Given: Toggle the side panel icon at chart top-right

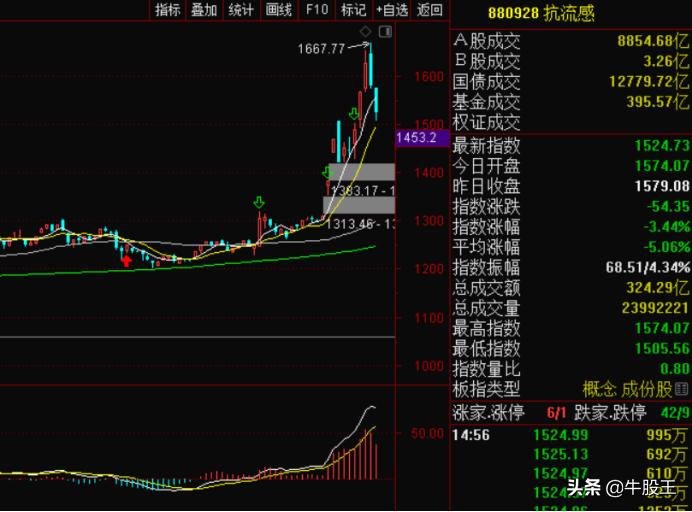Looking at the screenshot, I should (387, 32).
